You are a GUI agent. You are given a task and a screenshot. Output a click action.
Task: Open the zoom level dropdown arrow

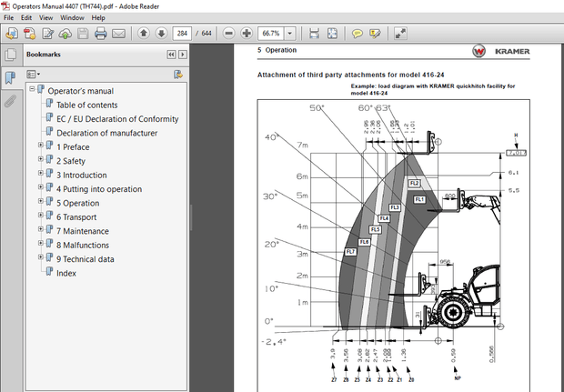(x=290, y=34)
